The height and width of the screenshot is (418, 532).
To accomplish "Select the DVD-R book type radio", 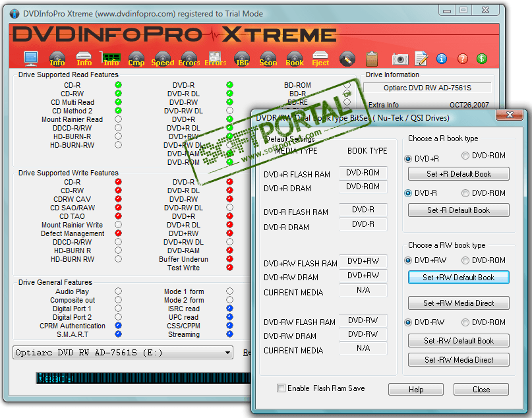I will [x=408, y=193].
